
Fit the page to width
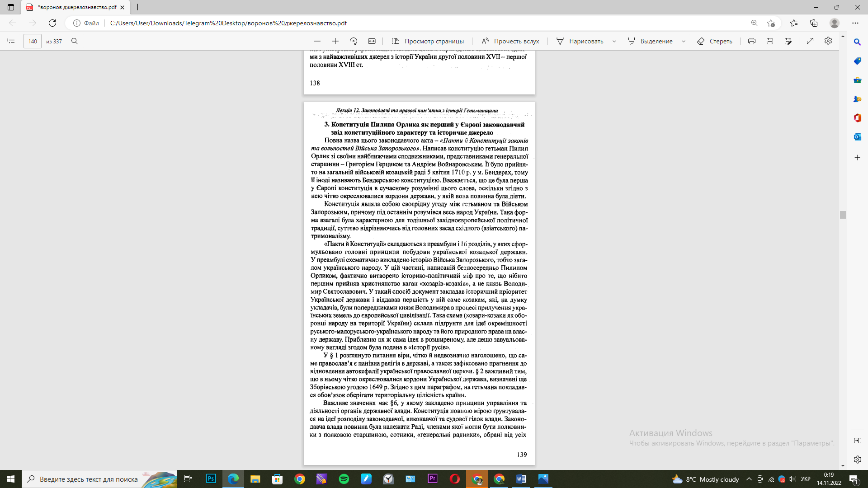372,41
